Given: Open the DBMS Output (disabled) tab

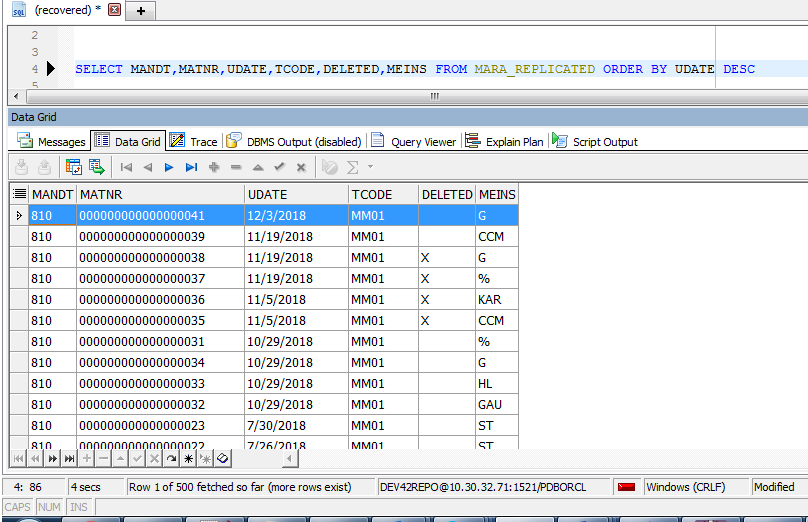Looking at the screenshot, I should (x=294, y=141).
